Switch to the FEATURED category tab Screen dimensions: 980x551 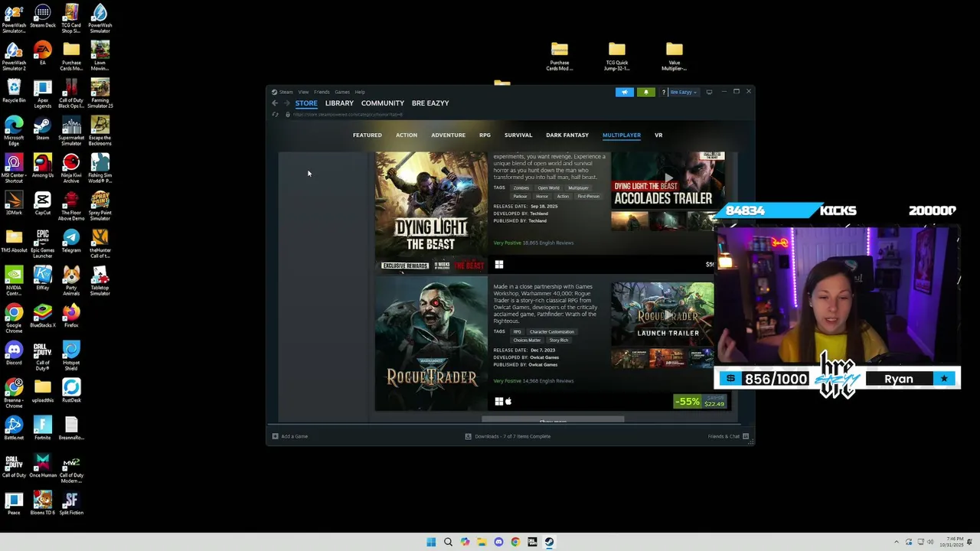(367, 135)
